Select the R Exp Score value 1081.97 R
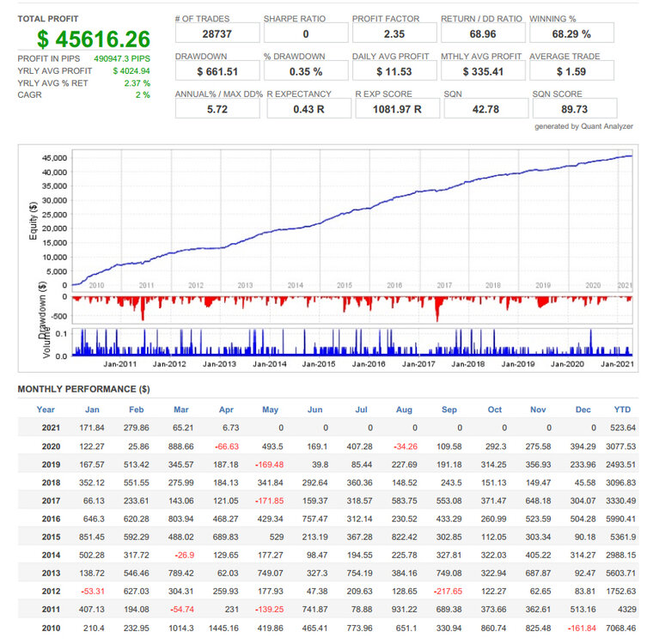Image resolution: width=647 pixels, height=644 pixels. point(397,109)
